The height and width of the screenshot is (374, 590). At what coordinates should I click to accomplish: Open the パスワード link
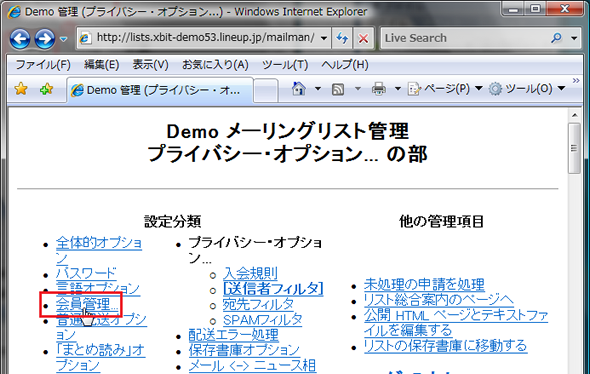pos(86,273)
